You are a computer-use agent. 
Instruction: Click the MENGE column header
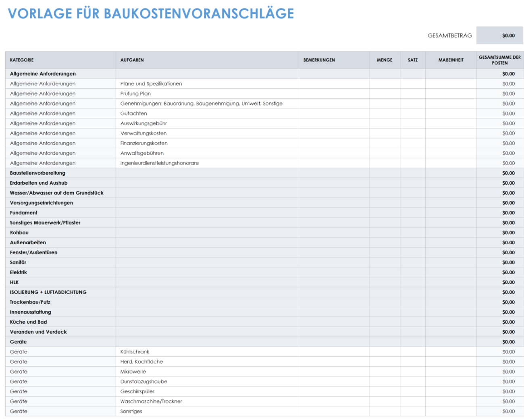click(x=385, y=60)
